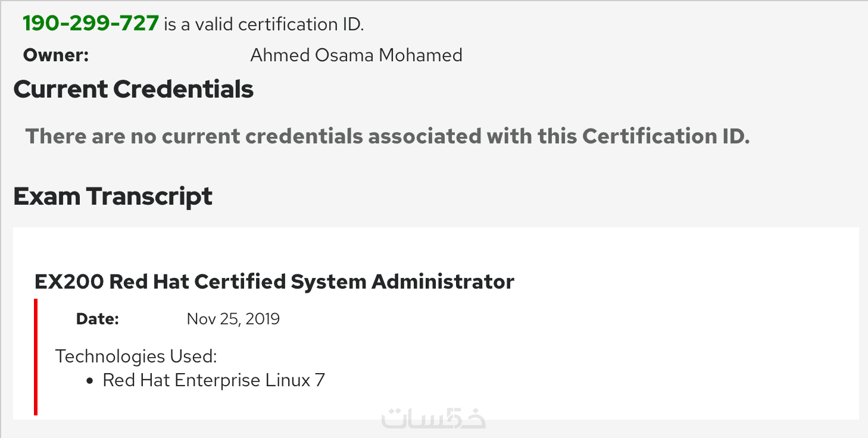The width and height of the screenshot is (868, 438).
Task: Click owner surname Mohamed
Action: coord(420,55)
